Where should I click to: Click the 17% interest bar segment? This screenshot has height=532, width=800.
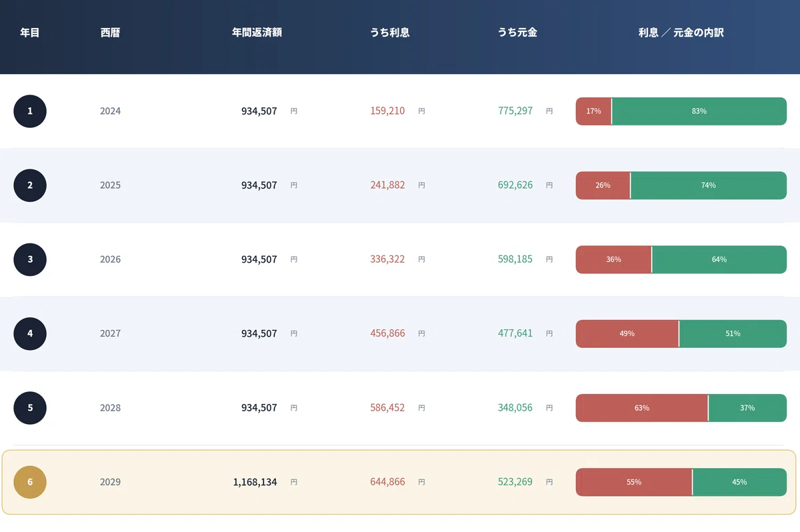[593, 111]
